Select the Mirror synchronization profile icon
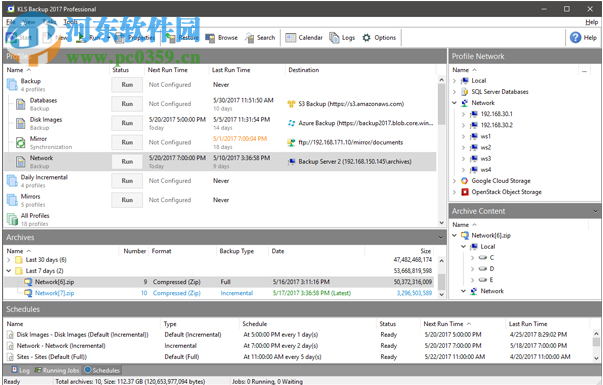603x385 pixels. [20, 143]
